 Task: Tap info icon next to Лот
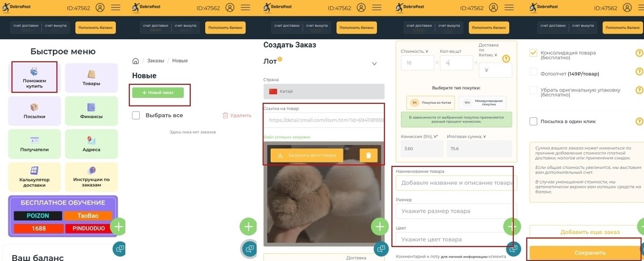280,59
